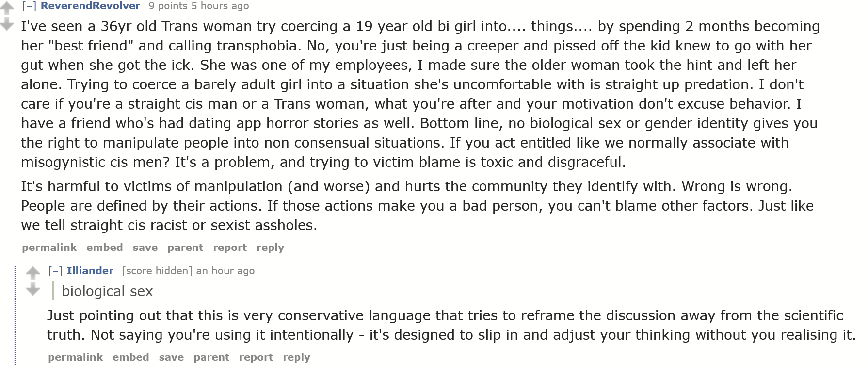Screen dimensions: 868x365
Task: Downvote ReverendRevolver's comment
Action: [x=7, y=23]
